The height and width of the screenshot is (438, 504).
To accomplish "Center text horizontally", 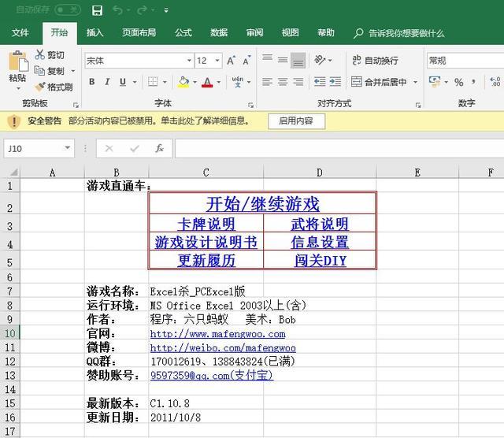I will 283,82.
